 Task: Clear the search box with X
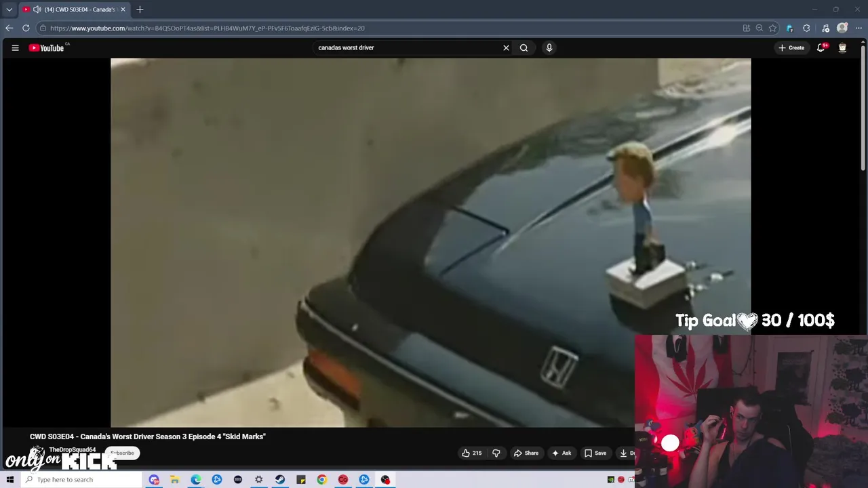506,47
